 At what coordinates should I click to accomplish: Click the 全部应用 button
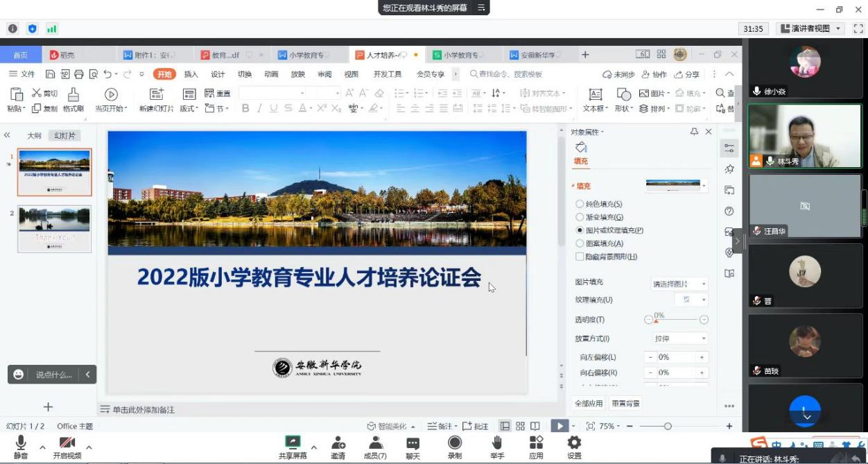(589, 403)
